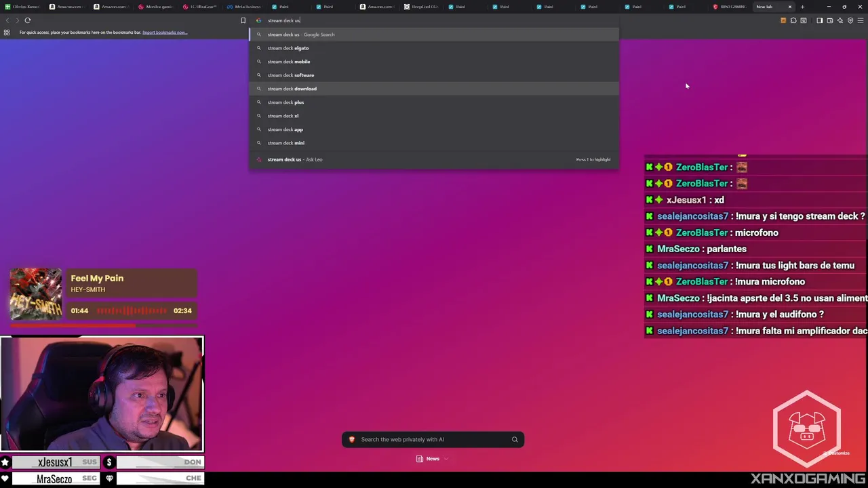
Task: Select suggestion 'stream deck app'
Action: click(434, 129)
